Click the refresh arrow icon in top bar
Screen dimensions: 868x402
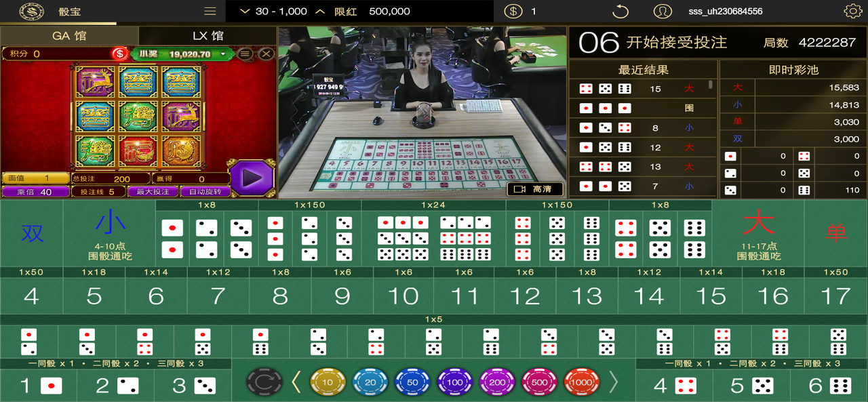pyautogui.click(x=620, y=12)
